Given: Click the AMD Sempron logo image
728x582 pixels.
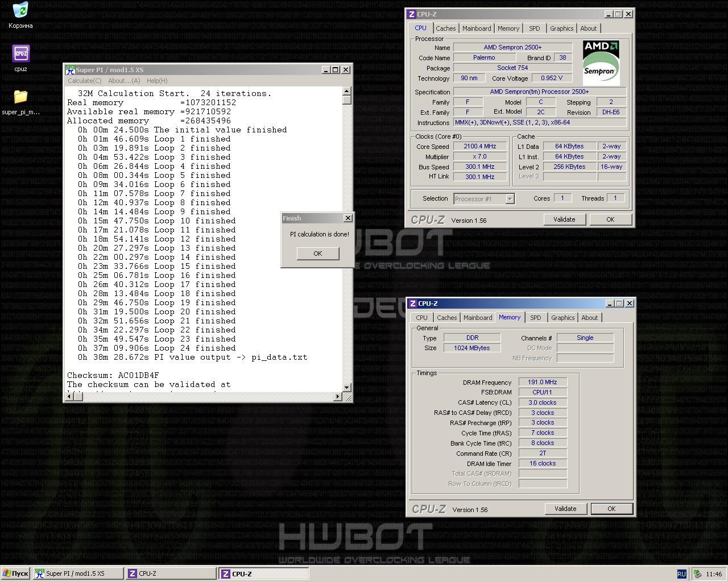Looking at the screenshot, I should (x=601, y=62).
